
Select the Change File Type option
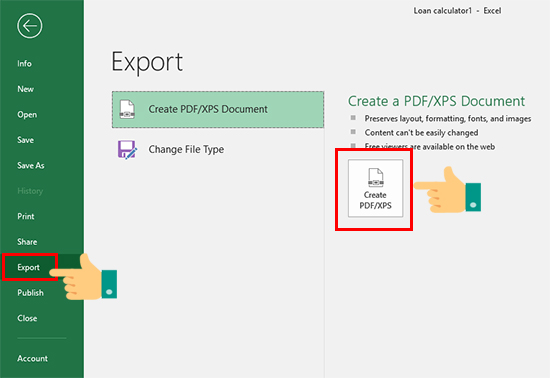218,149
